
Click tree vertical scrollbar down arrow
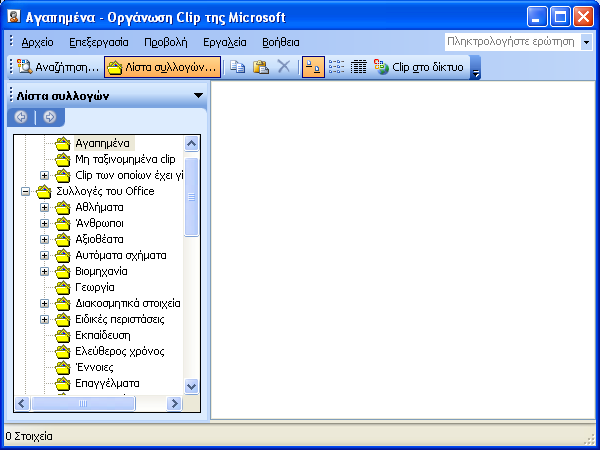point(191,386)
